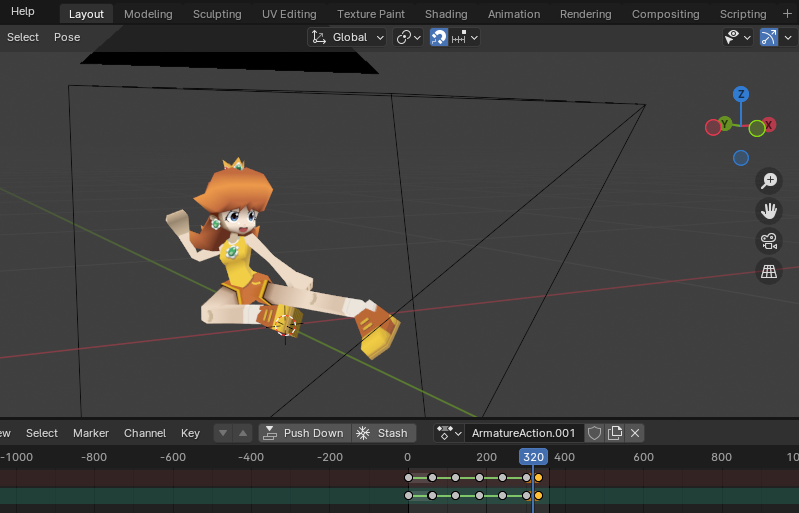The width and height of the screenshot is (799, 513).
Task: Click the 200 label on the frame ruler
Action: click(x=486, y=457)
